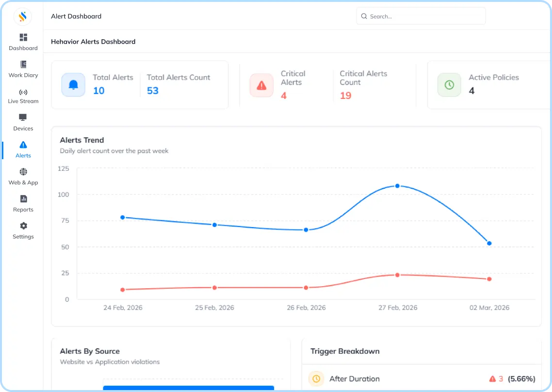This screenshot has width=552, height=392.
Task: Click the magnifier icon in the search box
Action: point(364,16)
